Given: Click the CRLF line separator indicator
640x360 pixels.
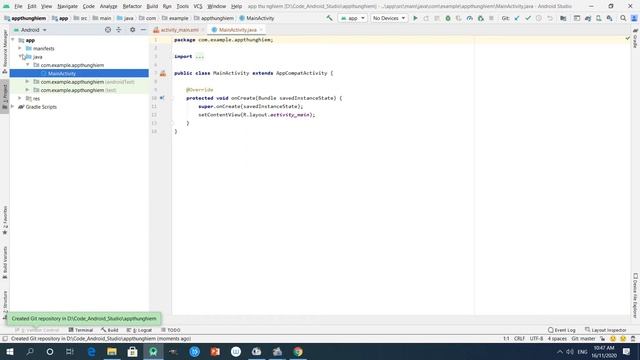Looking at the screenshot, I should point(519,339).
